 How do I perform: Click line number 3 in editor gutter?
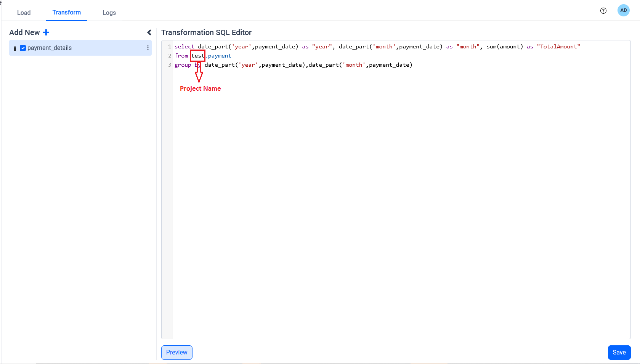point(170,65)
